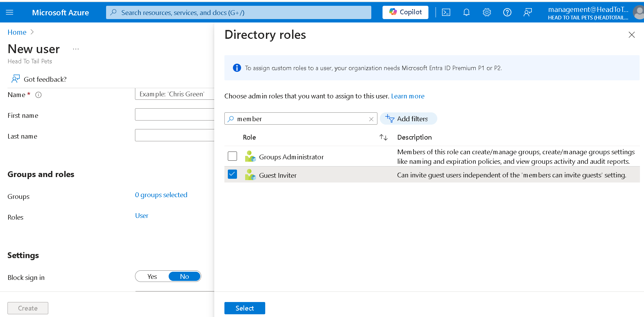644x317 pixels.
Task: Click the Name field info icon
Action: [x=38, y=95]
